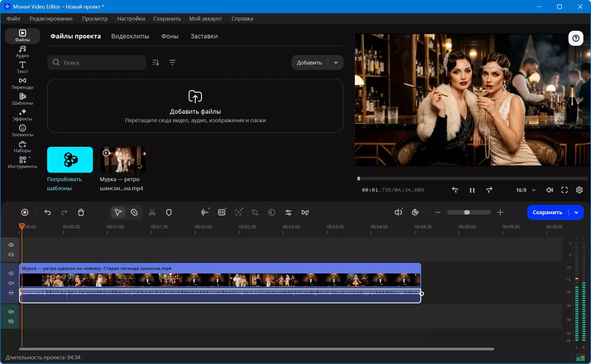591x364 pixels.
Task: Adjust the timeline zoom slider
Action: pos(469,212)
